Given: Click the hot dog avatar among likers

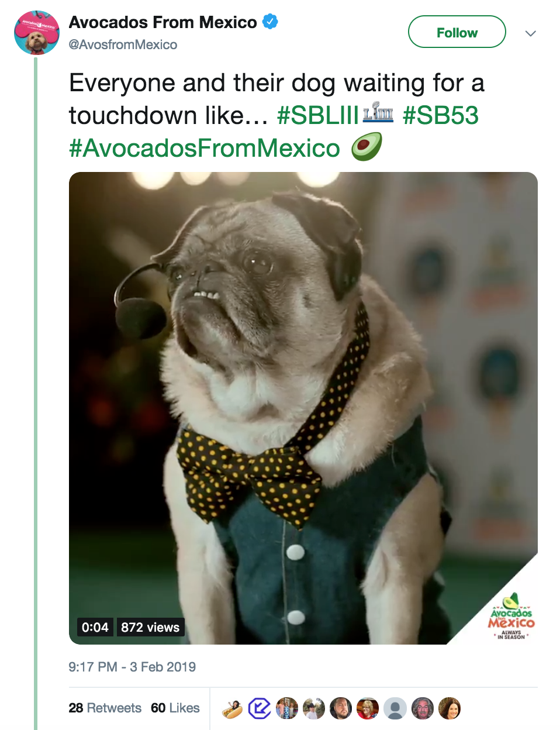Looking at the screenshot, I should point(233,709).
